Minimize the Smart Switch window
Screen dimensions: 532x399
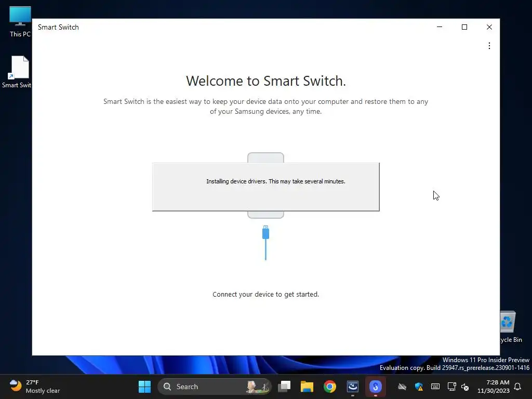[440, 27]
